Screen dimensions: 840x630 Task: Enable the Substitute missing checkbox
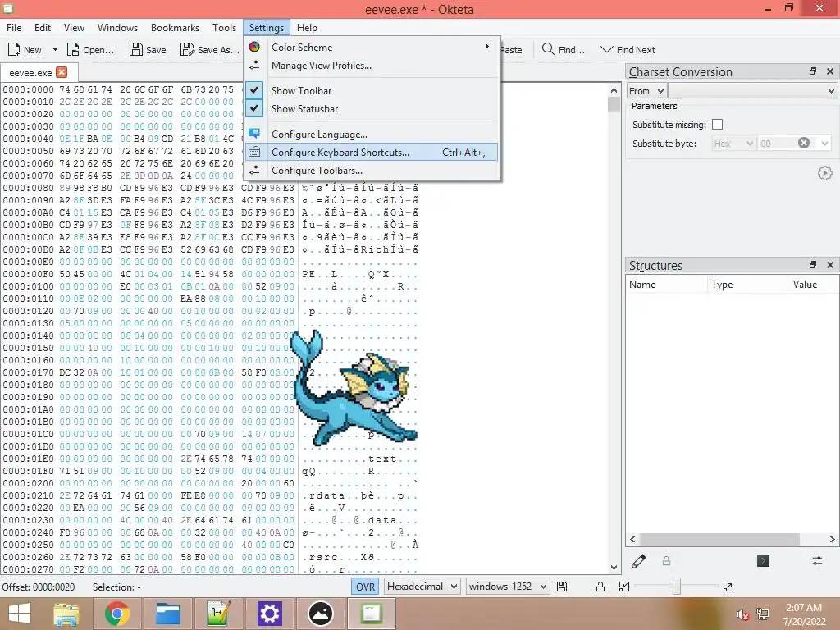tap(717, 125)
